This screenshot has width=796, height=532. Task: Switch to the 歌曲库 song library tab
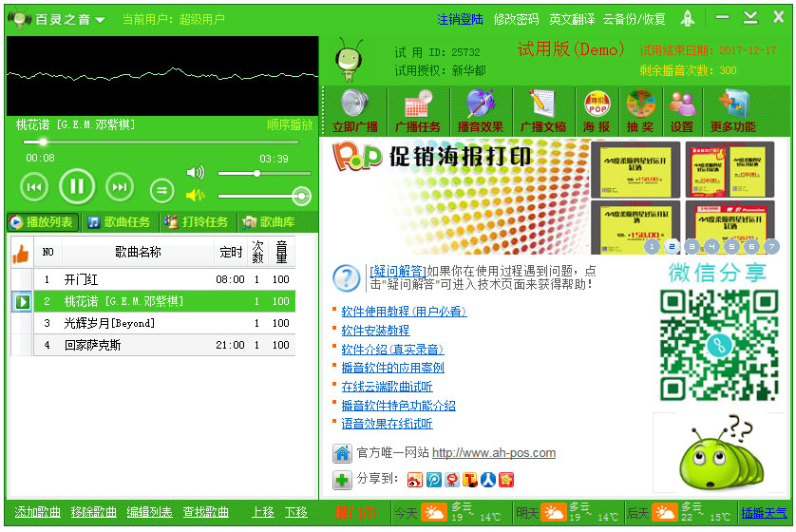(270, 222)
